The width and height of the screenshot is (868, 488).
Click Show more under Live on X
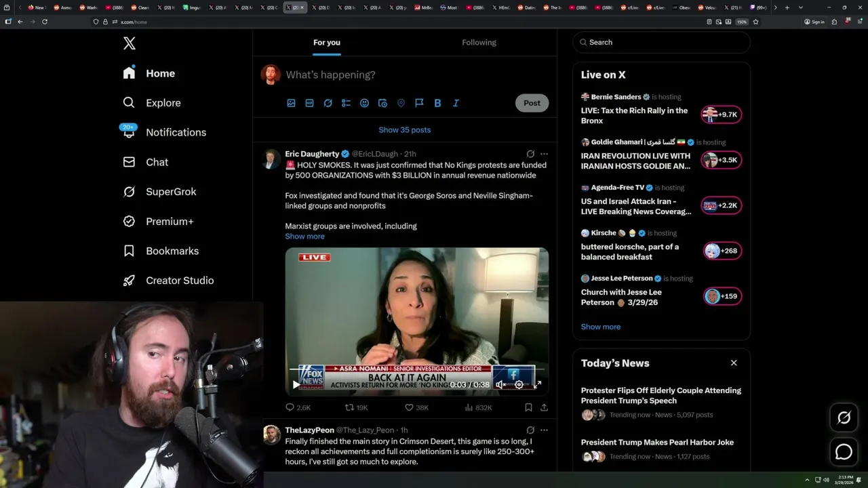(600, 327)
